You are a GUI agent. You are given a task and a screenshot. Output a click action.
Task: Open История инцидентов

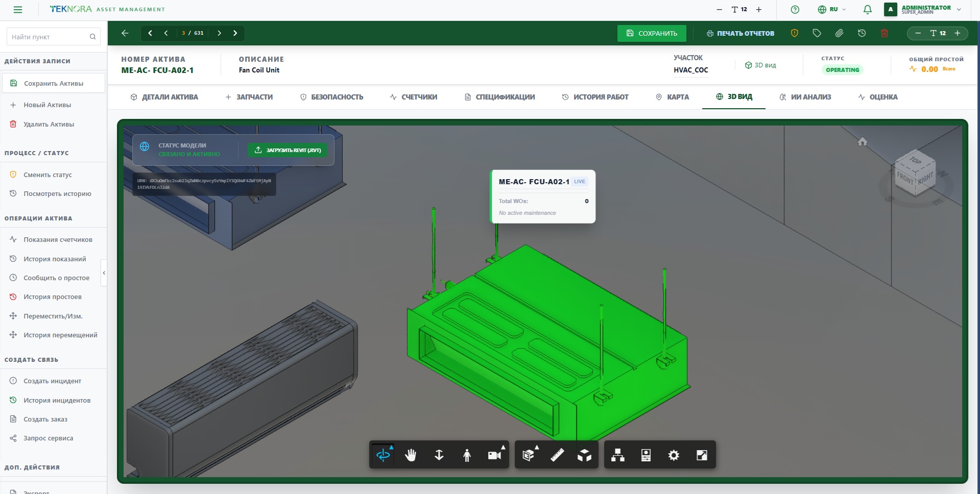53,400
